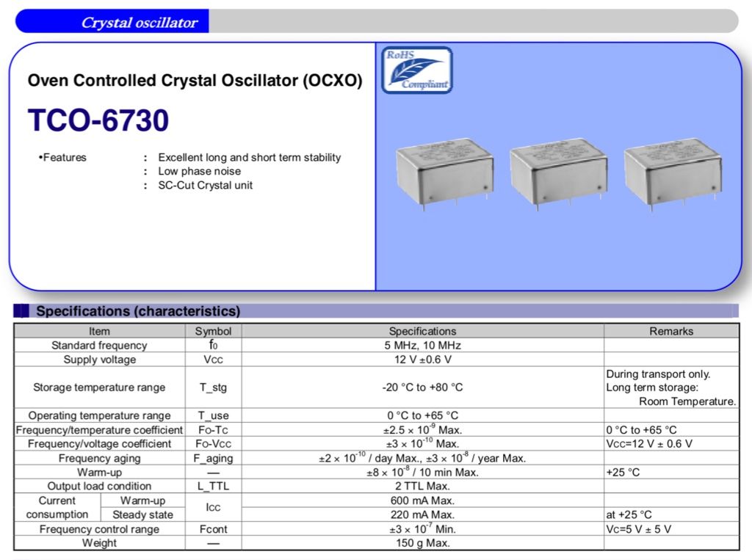Click the '+25 °C' remark
The image size is (752, 560).
[623, 472]
